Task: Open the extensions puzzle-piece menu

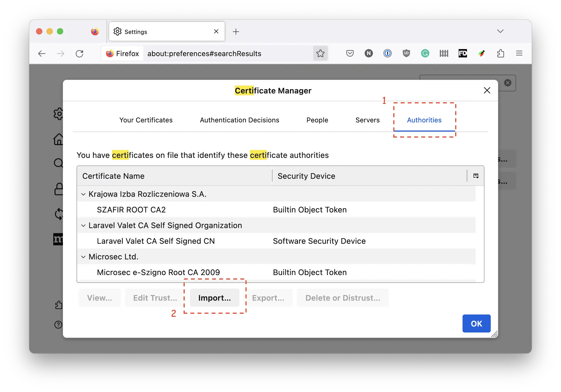Action: pyautogui.click(x=501, y=54)
